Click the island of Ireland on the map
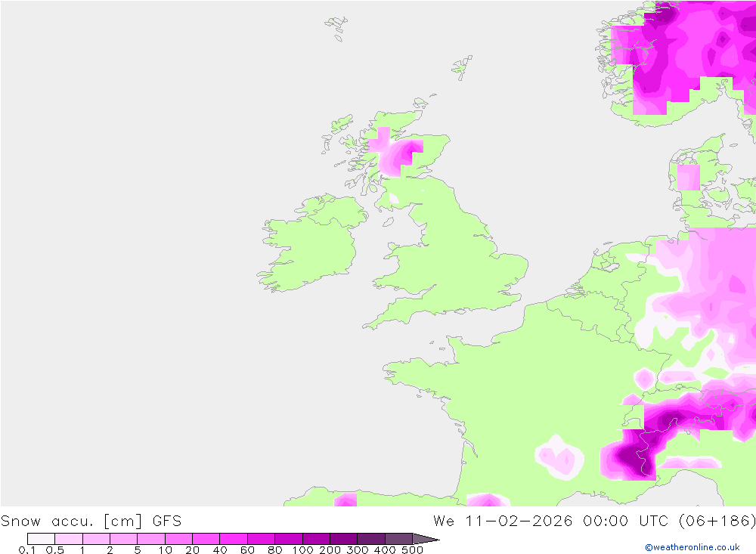 pos(311,243)
